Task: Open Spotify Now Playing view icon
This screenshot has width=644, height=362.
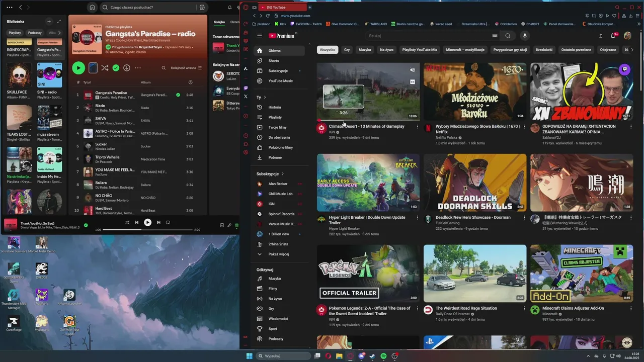Action: click(222, 225)
